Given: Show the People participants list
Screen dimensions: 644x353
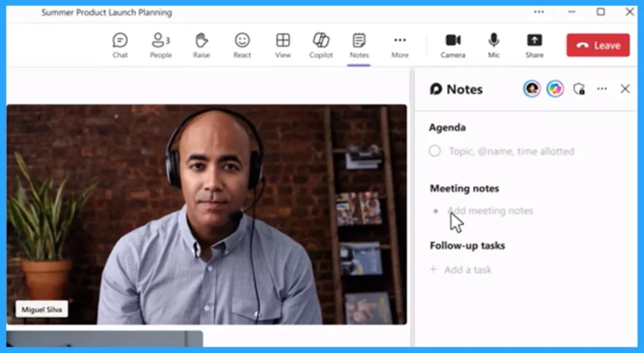Looking at the screenshot, I should click(160, 45).
